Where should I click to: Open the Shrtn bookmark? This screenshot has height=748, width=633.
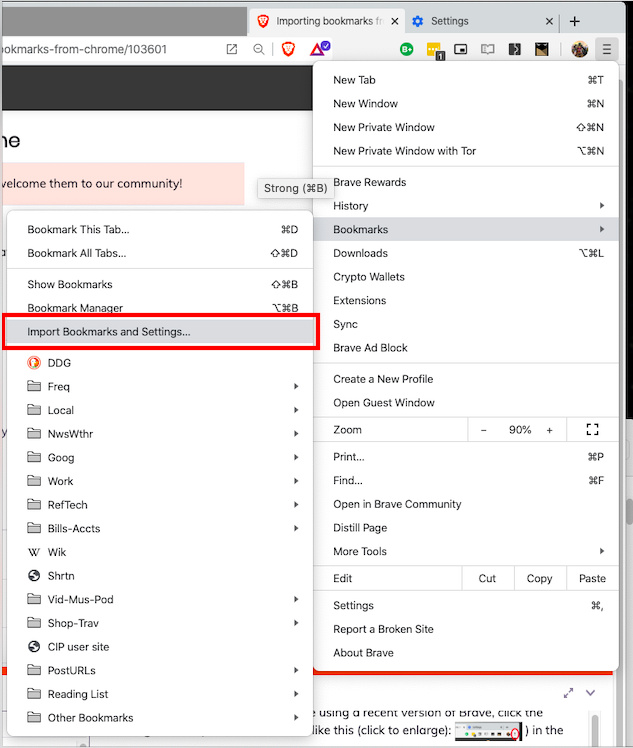coord(160,576)
